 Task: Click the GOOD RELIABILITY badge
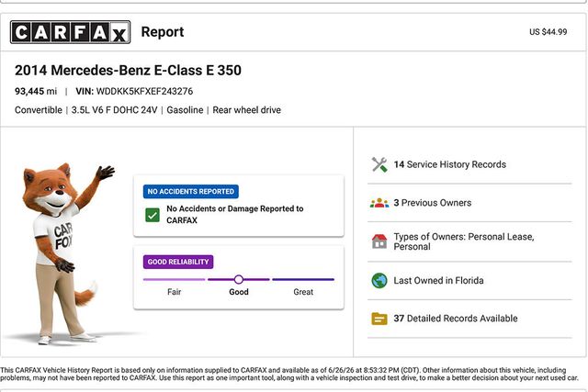[x=178, y=262]
